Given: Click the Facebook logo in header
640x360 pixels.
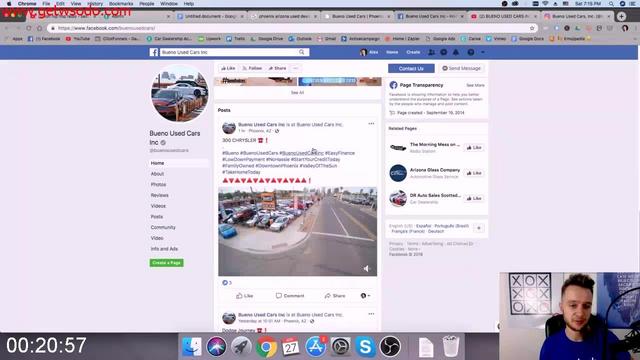Looking at the screenshot, I should pyautogui.click(x=154, y=52).
